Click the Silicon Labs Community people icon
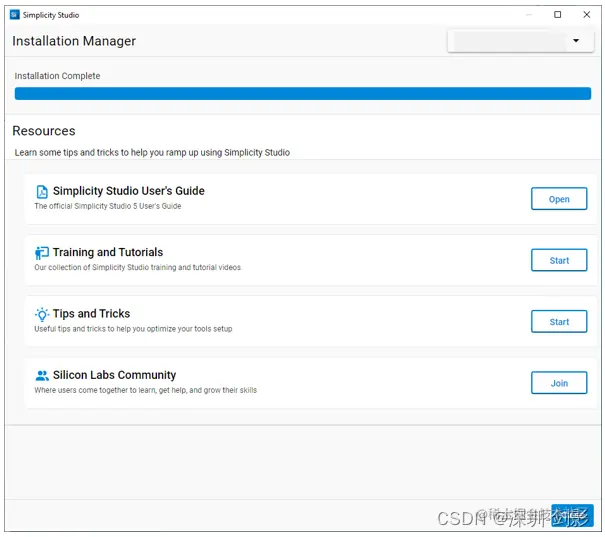 point(42,375)
